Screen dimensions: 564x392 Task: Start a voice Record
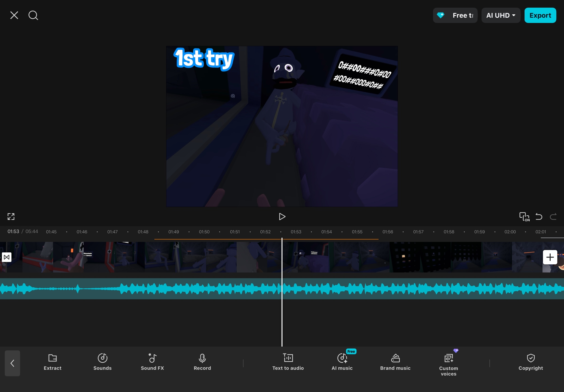coord(202,362)
